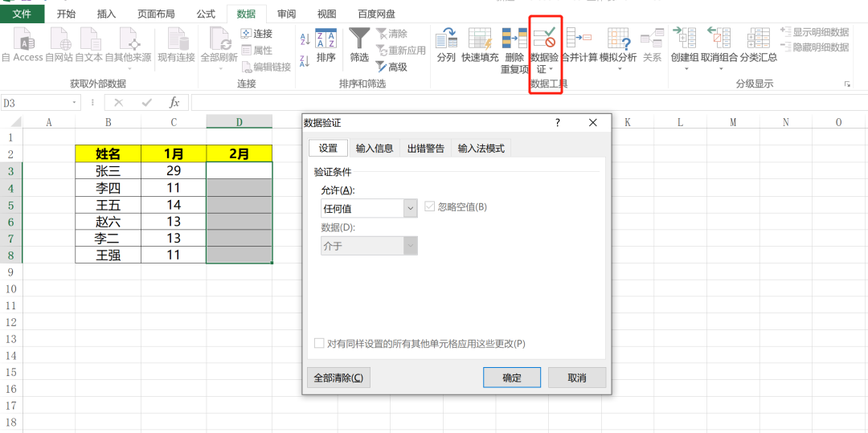Select the 设置 dialog tab
Screen dimensions: 868x433
(x=328, y=148)
